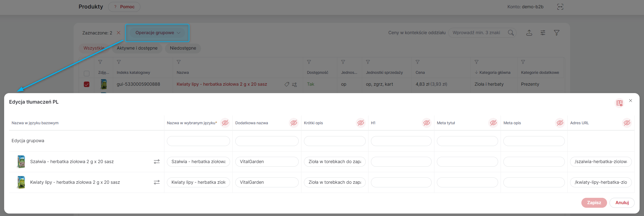This screenshot has width=644, height=216.
Task: Click the Zapisz save button
Action: coord(594,202)
